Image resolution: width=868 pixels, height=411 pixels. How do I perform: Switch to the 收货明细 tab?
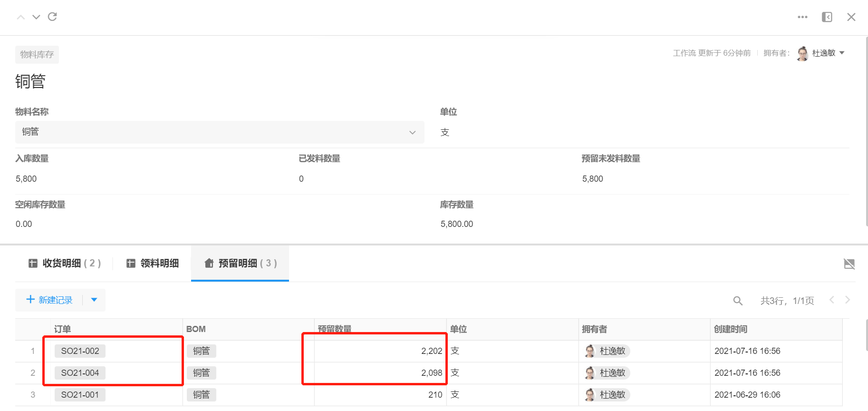(x=65, y=263)
